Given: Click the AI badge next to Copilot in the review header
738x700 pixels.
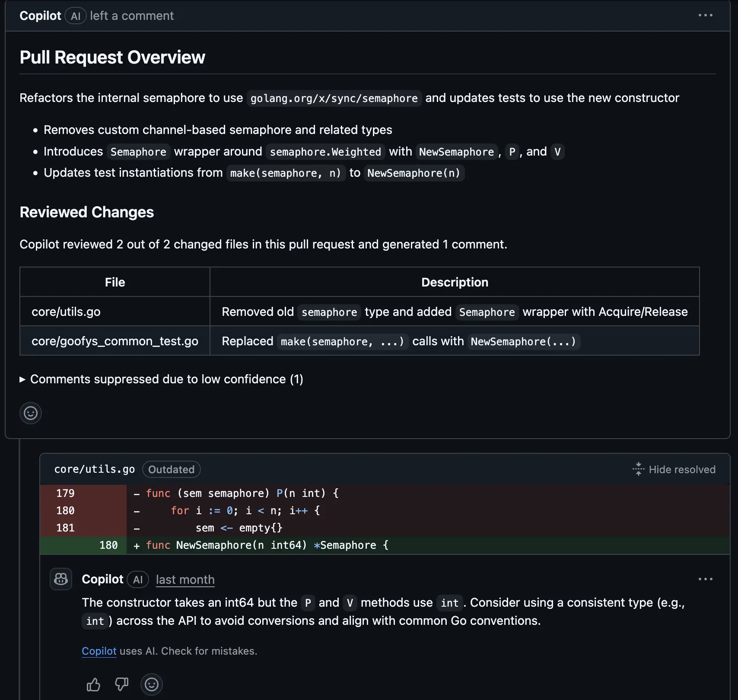Looking at the screenshot, I should pos(76,16).
